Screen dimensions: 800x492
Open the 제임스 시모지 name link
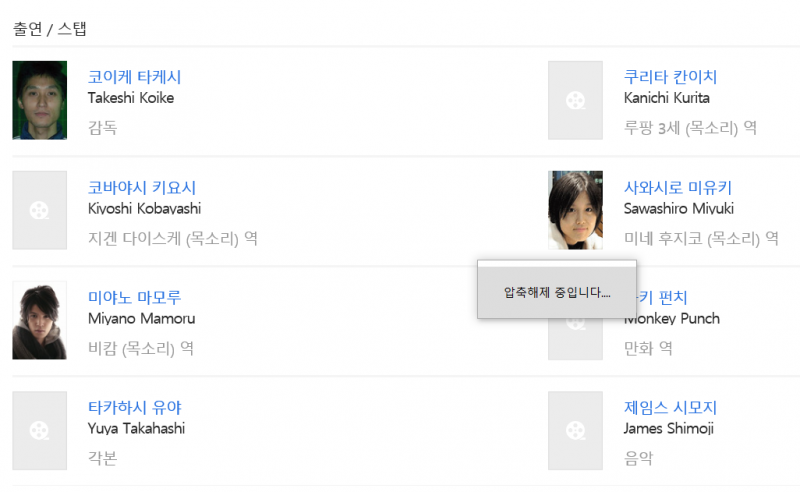(x=670, y=407)
